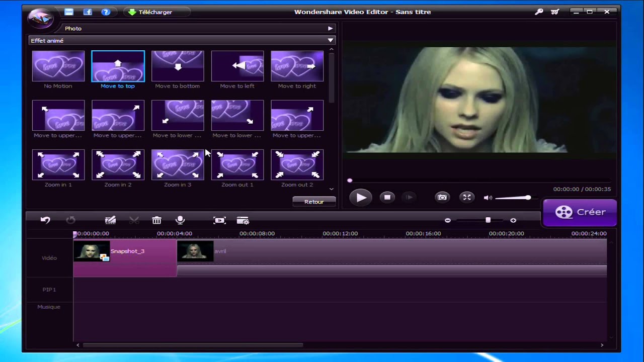Select the Move to top effect

coord(118,66)
